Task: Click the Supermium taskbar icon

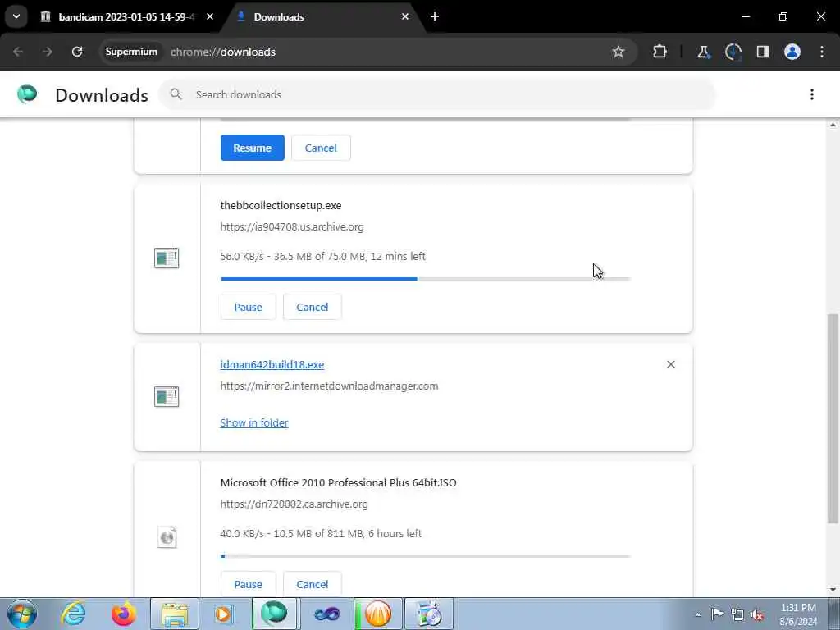Action: coord(274,614)
